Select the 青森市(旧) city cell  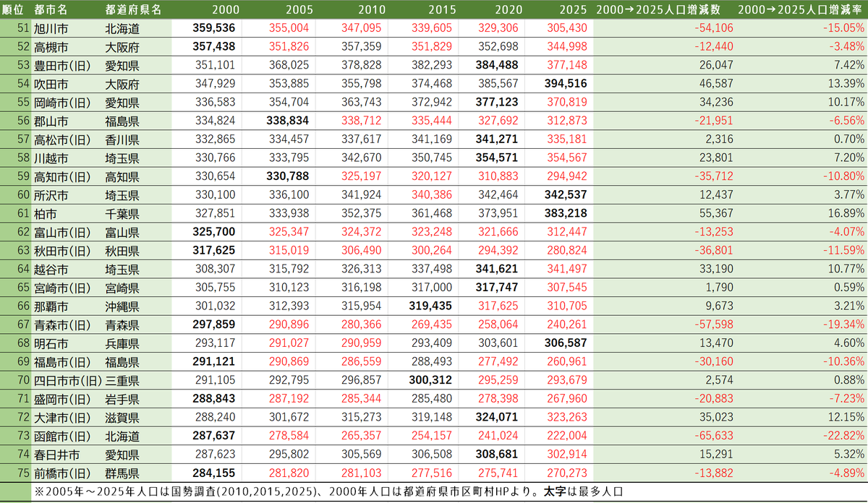point(62,324)
